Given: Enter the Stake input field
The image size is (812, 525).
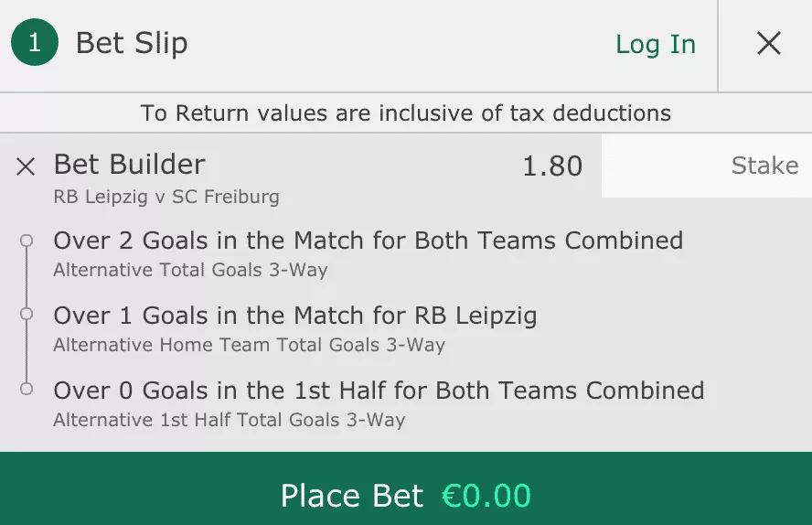Looking at the screenshot, I should [706, 166].
